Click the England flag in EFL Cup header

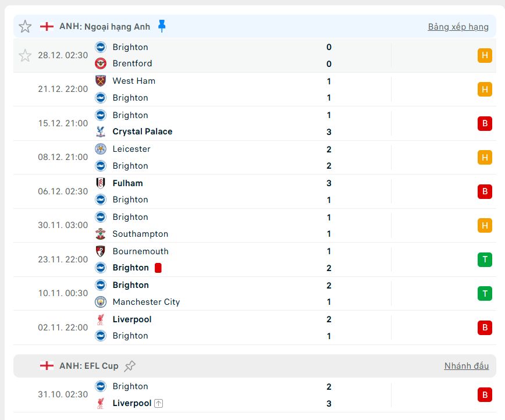(47, 366)
